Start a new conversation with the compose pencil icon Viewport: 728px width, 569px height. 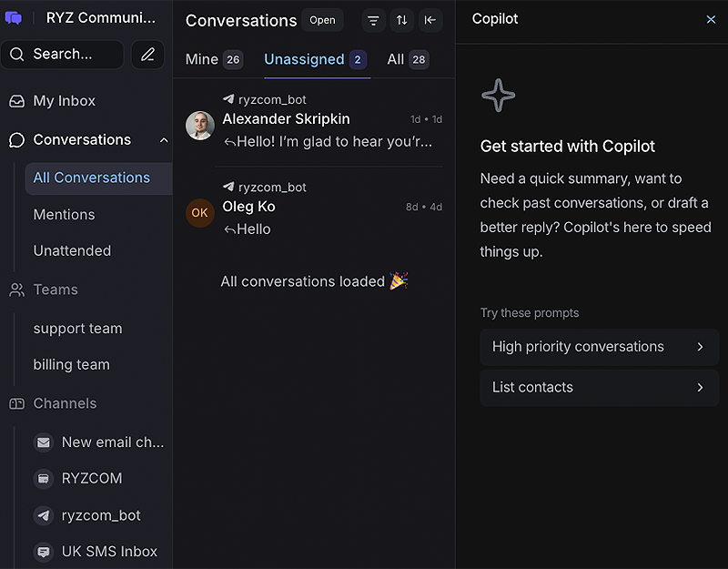pos(148,55)
